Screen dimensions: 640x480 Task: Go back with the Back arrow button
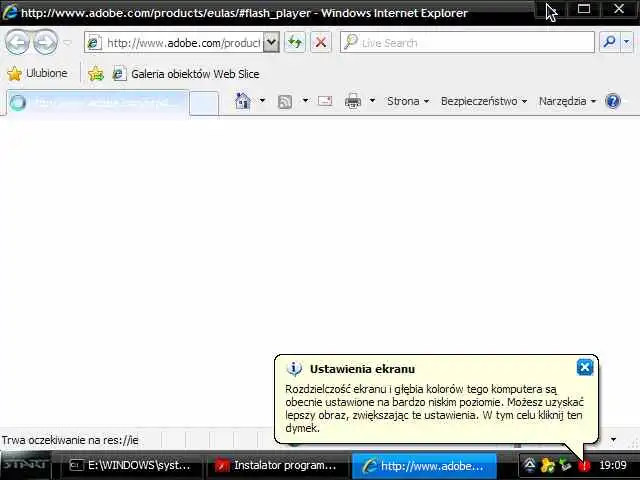point(17,42)
